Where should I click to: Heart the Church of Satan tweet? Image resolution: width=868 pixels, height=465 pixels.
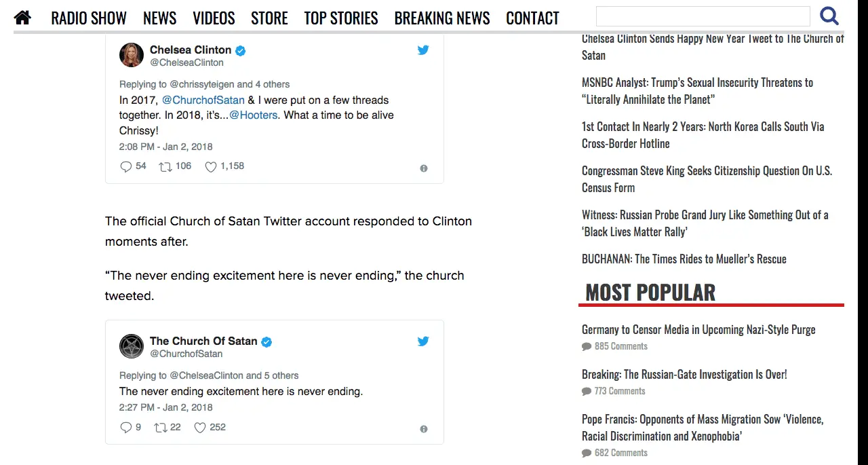point(200,428)
